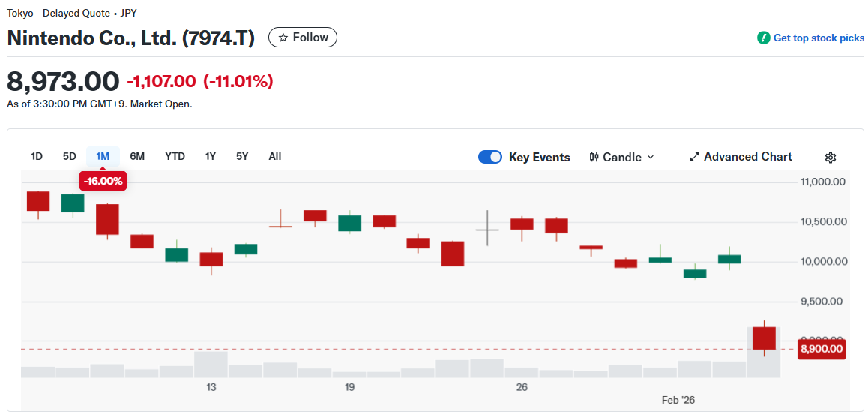Click the tallest volume bar near 13

pos(211,364)
